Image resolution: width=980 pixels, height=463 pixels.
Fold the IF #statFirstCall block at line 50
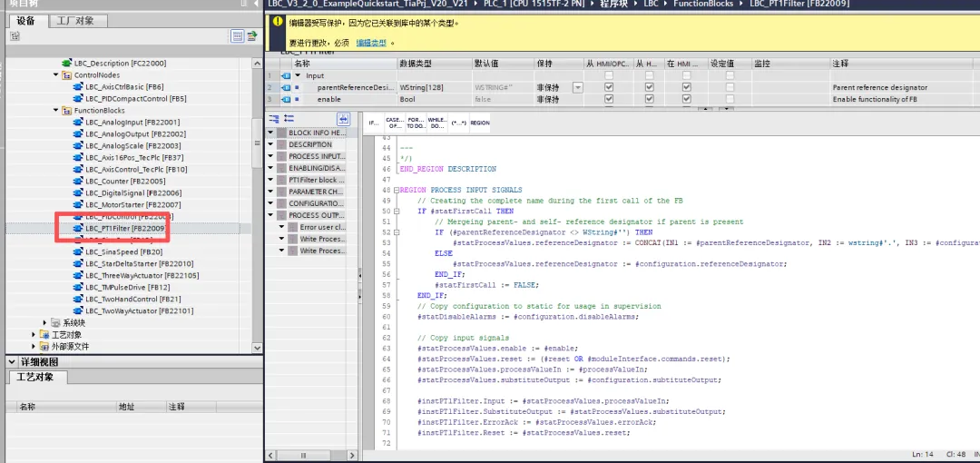pyautogui.click(x=397, y=212)
